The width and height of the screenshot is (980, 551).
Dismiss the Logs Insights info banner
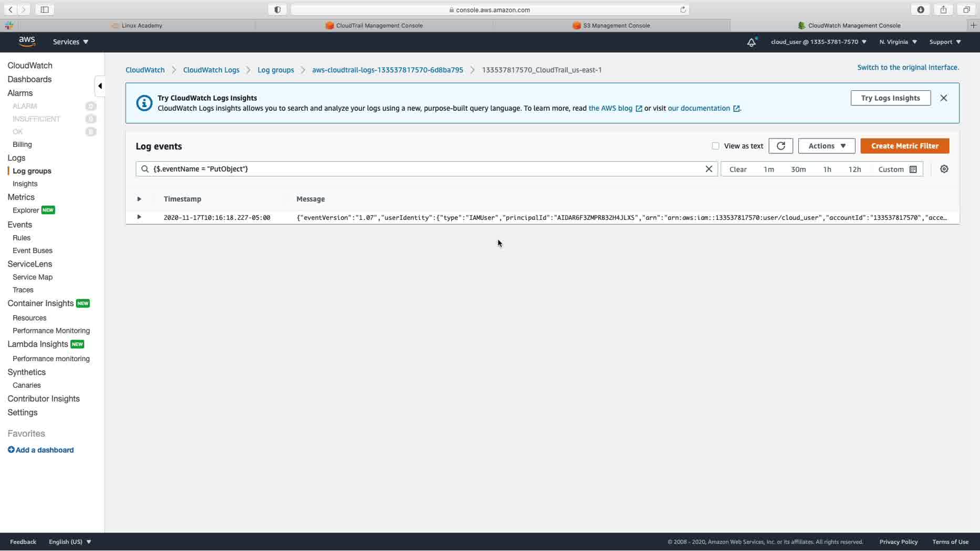click(944, 98)
